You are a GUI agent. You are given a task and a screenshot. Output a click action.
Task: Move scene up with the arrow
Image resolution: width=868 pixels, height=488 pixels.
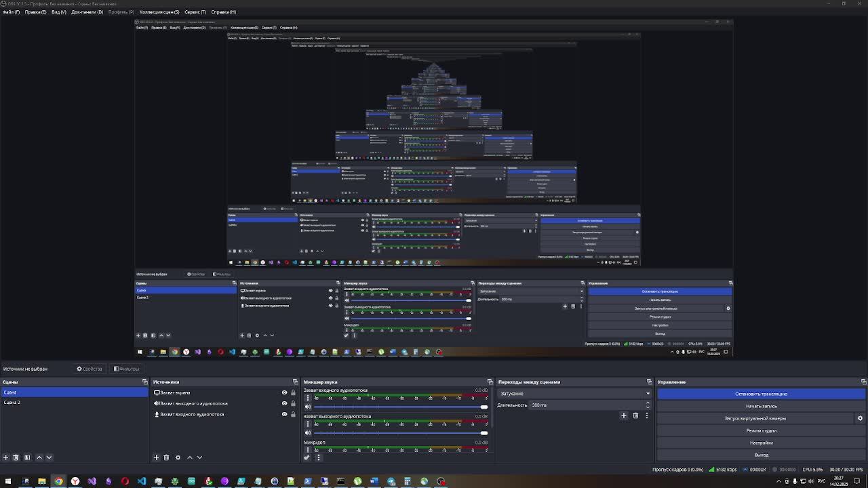click(x=39, y=457)
